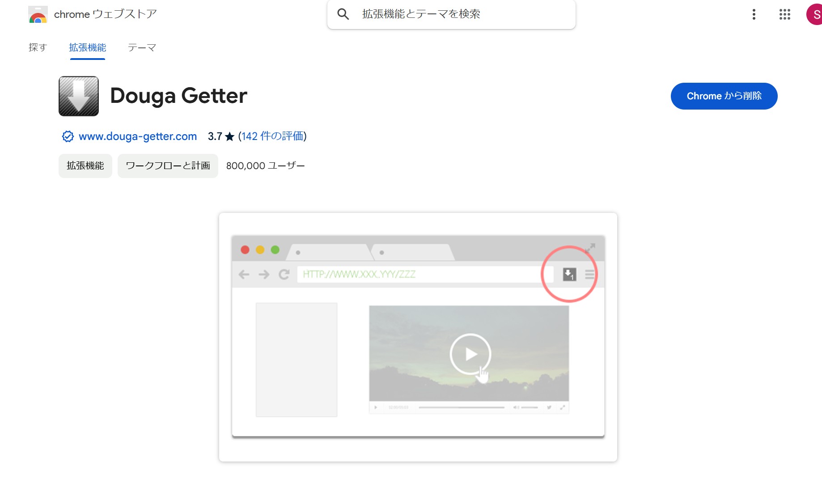Click the 3.7 rating value
The height and width of the screenshot is (504, 822).
(215, 136)
